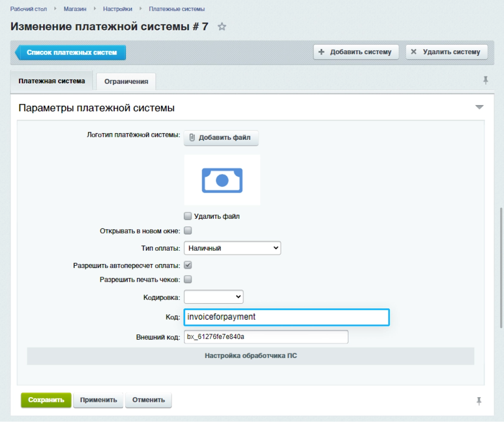The height and width of the screenshot is (426, 504).
Task: Click the payment system logo image
Action: (x=222, y=180)
